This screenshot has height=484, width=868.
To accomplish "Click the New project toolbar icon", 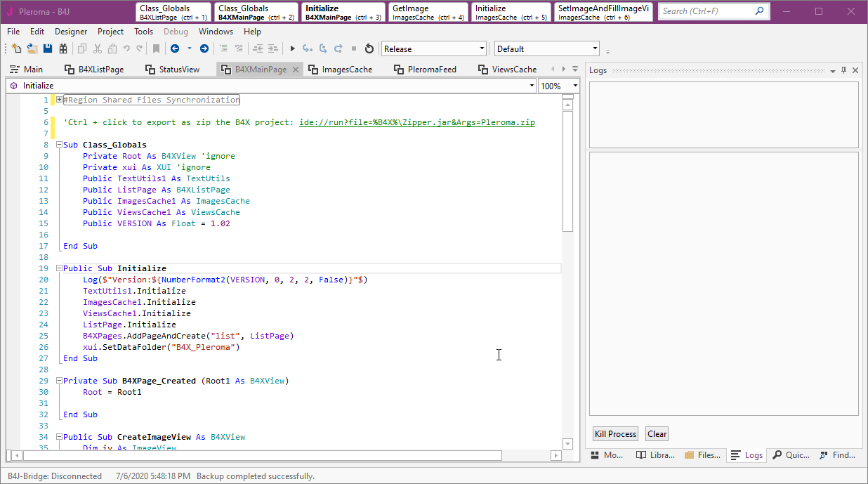I will pyautogui.click(x=16, y=48).
